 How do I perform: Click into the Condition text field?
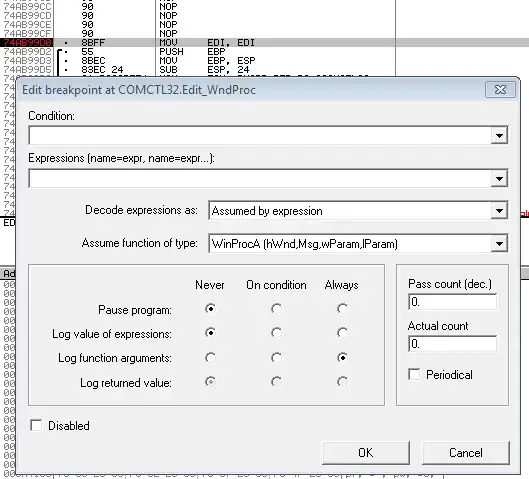(260, 136)
